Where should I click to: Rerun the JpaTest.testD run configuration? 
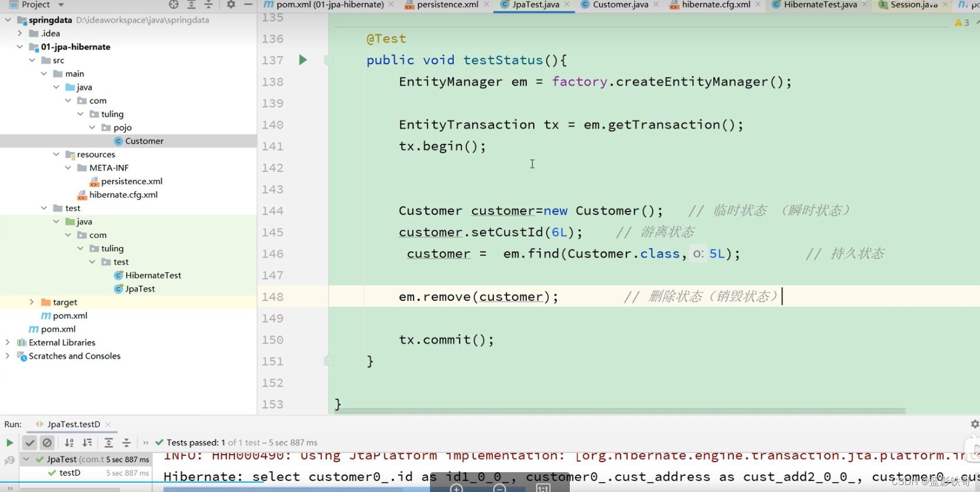9,443
